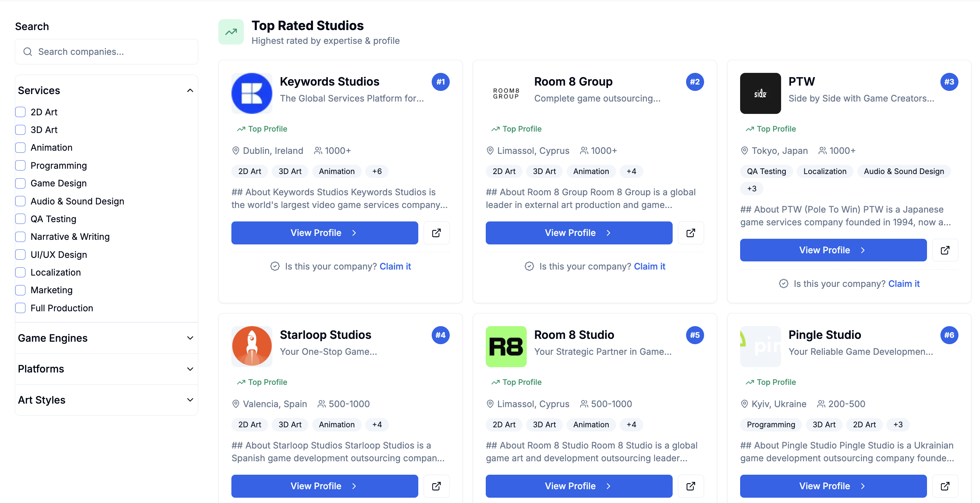
Task: Click the Keywords Studios logo
Action: click(252, 93)
